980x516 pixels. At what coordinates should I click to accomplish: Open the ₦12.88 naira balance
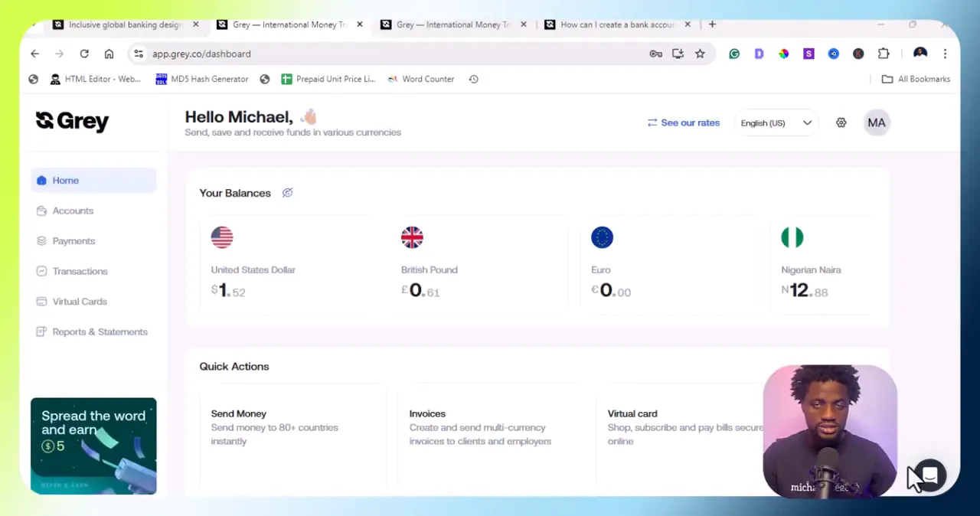805,291
